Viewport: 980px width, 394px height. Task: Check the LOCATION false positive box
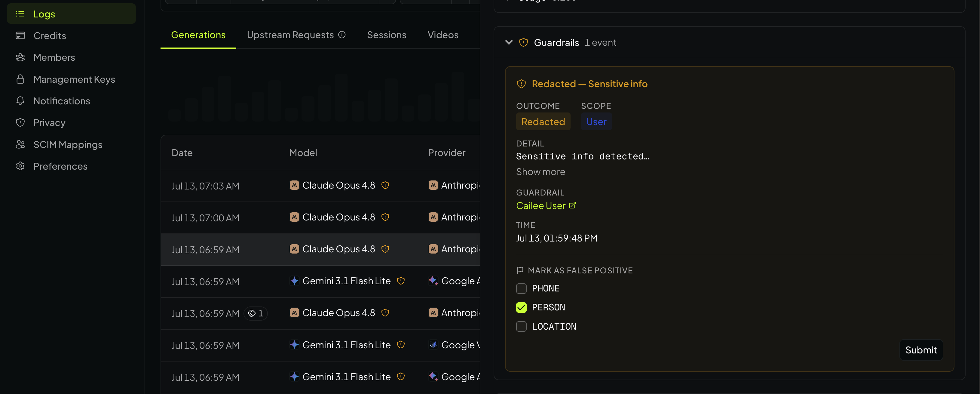[521, 327]
